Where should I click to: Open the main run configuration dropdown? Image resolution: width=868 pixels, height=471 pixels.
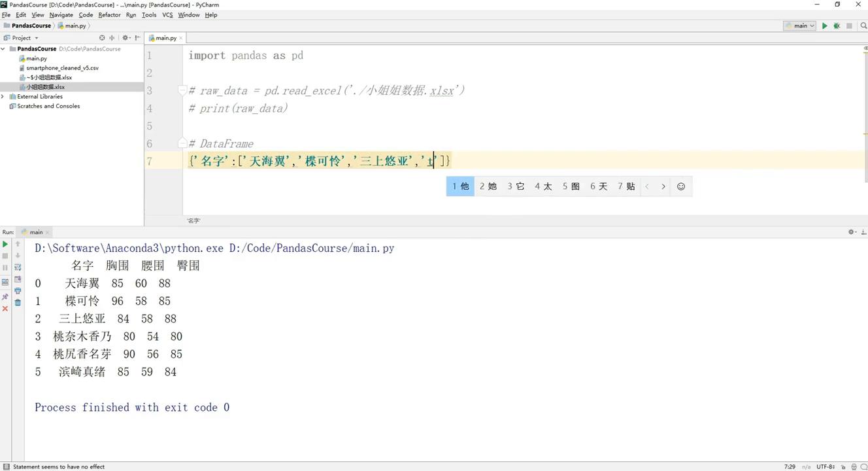(x=800, y=26)
